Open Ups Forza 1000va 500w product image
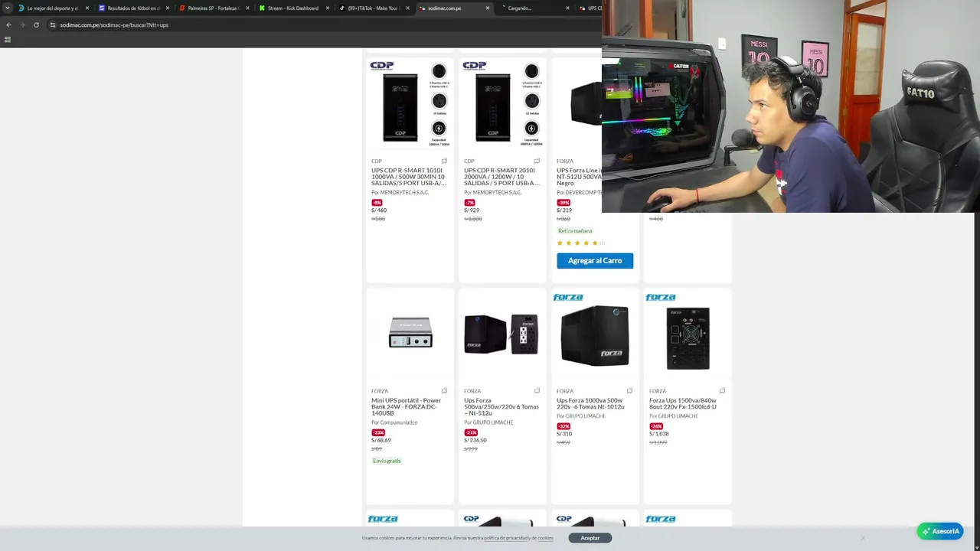The image size is (980, 551). pyautogui.click(x=595, y=337)
